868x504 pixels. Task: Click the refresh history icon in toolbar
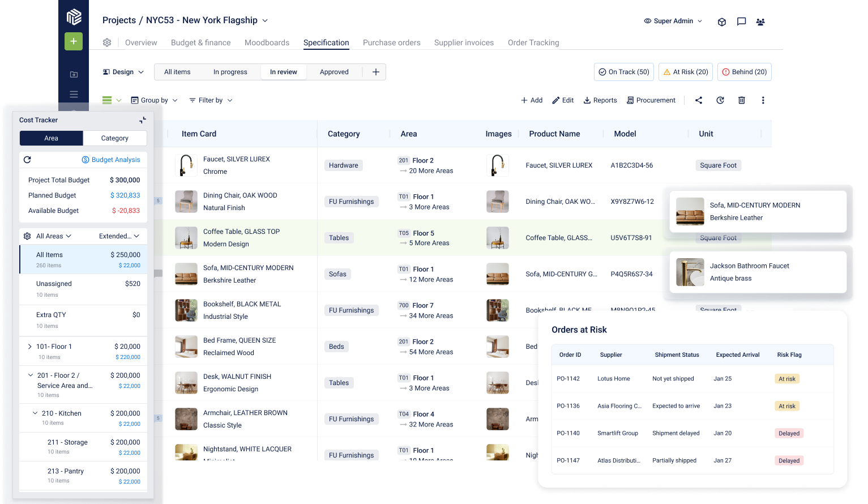(x=720, y=100)
